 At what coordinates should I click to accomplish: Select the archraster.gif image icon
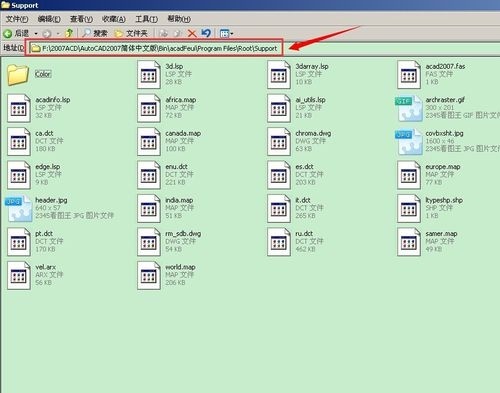409,109
